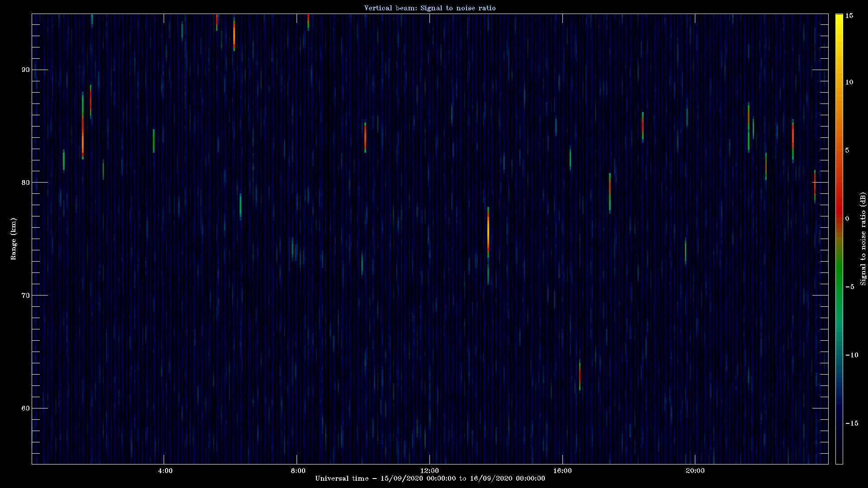868x488 pixels.
Task: Click the colorbar value '0'
Action: coord(847,219)
